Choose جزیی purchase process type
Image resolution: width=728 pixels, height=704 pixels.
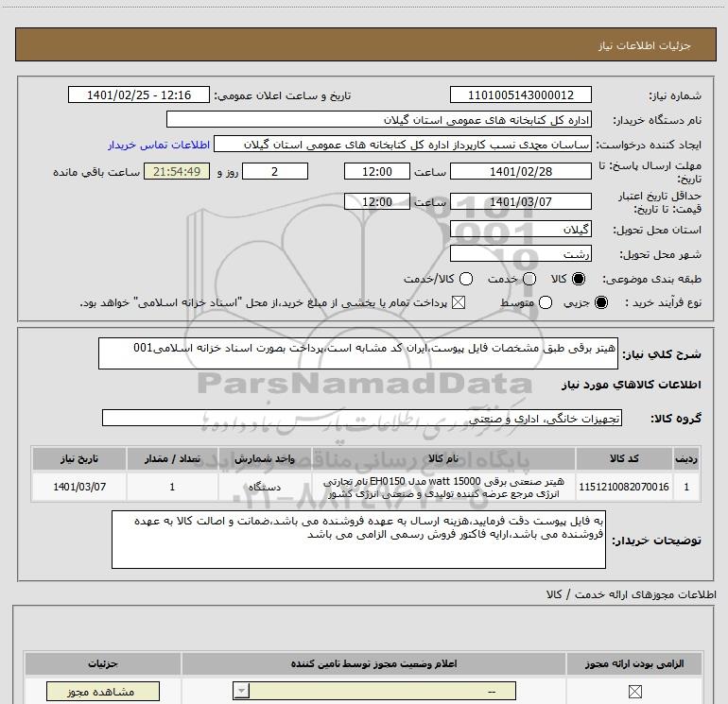[x=601, y=302]
